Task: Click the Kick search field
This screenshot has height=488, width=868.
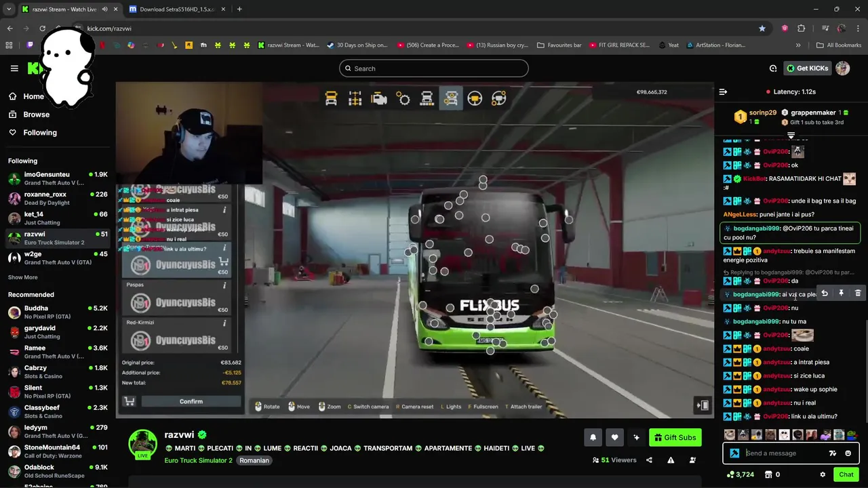Action: (x=433, y=68)
